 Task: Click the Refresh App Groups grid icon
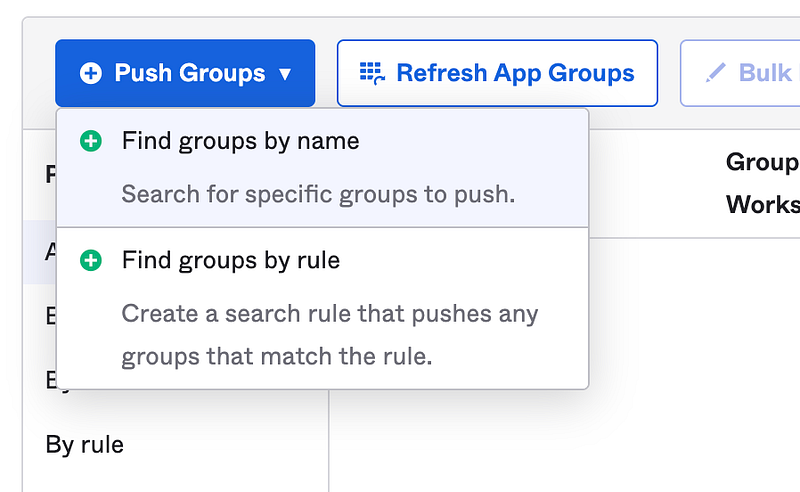click(372, 73)
